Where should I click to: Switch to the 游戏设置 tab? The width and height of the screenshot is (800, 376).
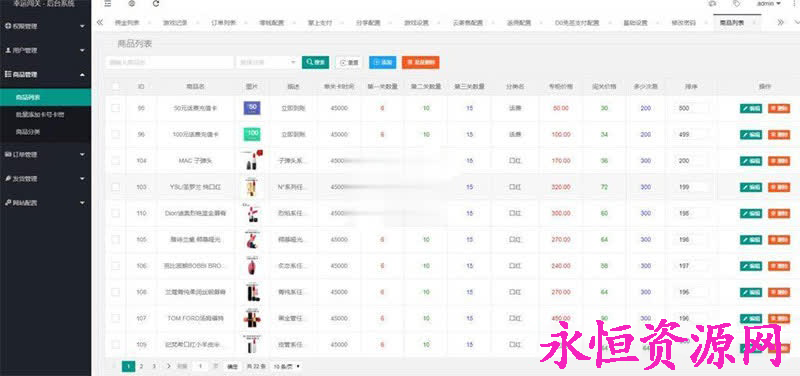pyautogui.click(x=416, y=23)
